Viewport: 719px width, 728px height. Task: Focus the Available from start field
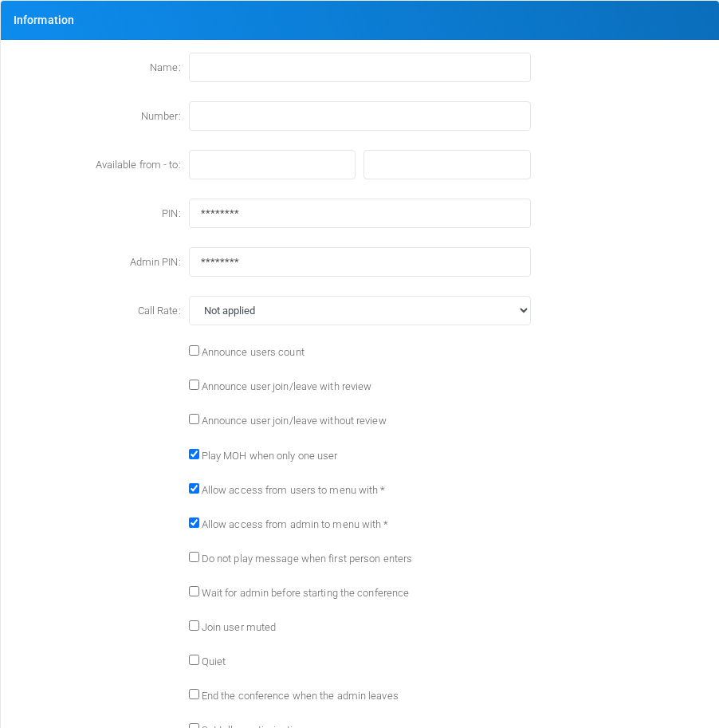(272, 164)
